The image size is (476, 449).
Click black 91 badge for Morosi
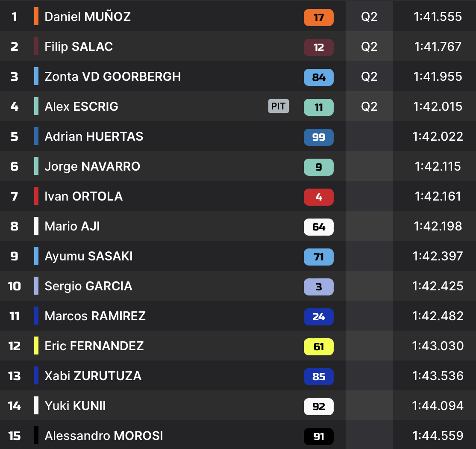319,436
